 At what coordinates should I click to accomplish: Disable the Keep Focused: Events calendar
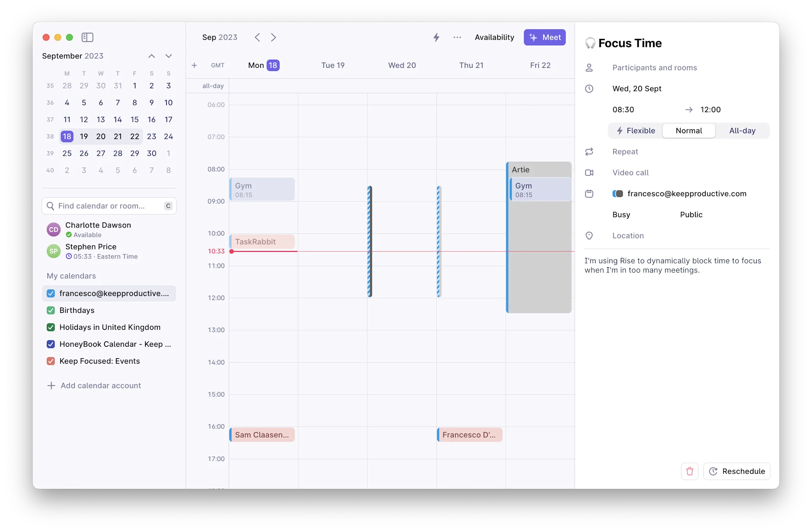click(51, 361)
